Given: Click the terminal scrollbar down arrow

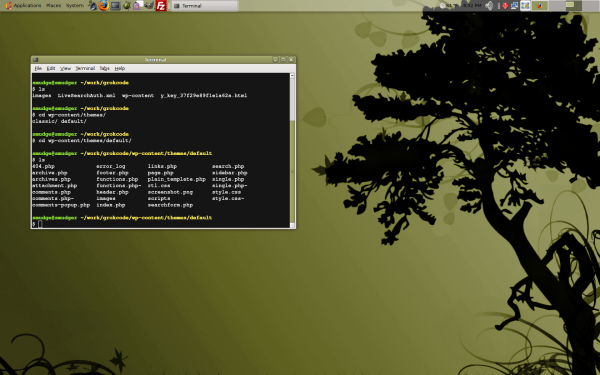Looking at the screenshot, I should click(292, 225).
